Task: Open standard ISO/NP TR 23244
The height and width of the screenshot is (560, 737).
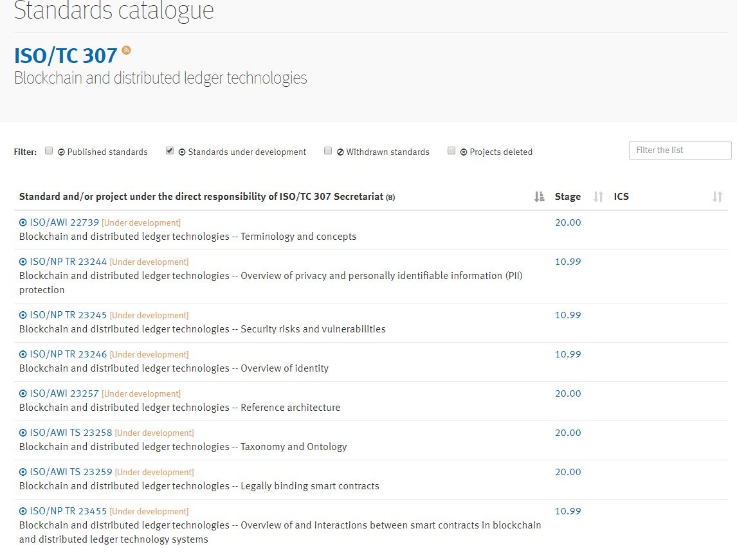Action: click(68, 262)
